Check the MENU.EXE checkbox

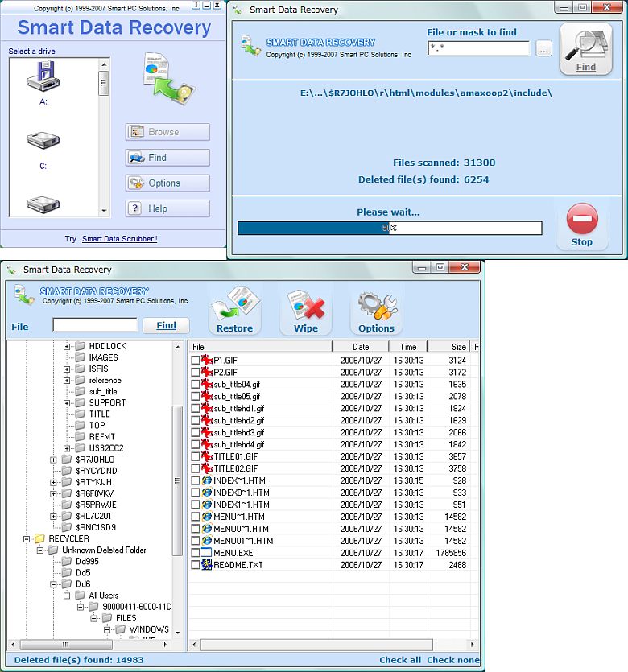tap(196, 553)
